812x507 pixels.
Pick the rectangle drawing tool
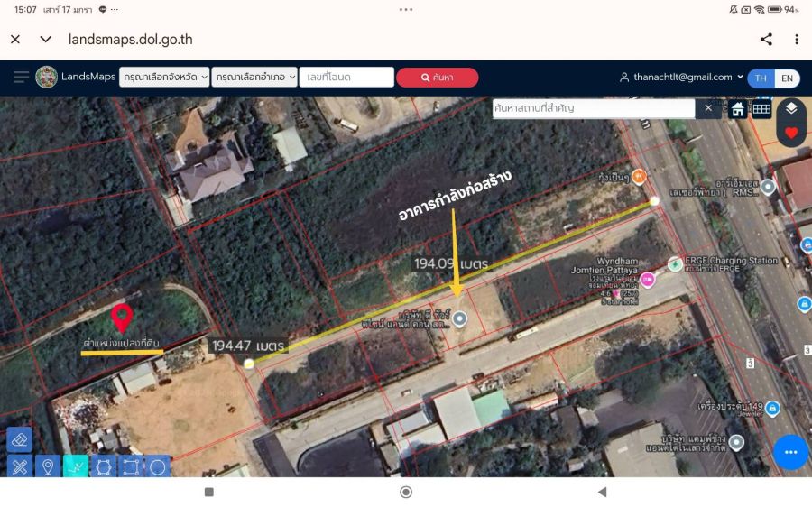131,466
